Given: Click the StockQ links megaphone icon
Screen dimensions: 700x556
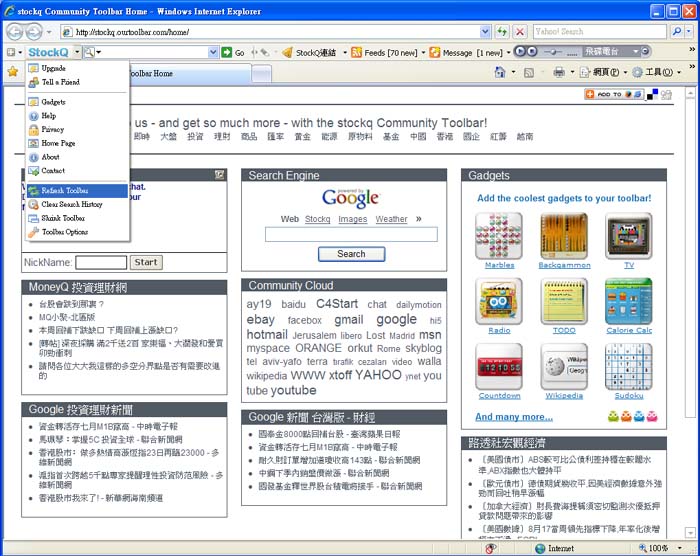Looking at the screenshot, I should pos(288,52).
